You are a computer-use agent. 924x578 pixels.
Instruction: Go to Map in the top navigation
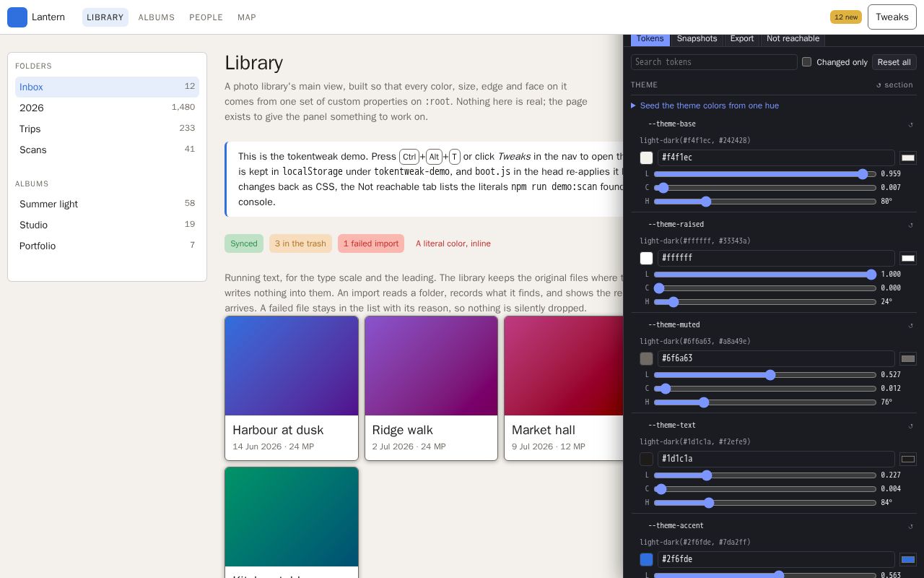click(x=247, y=17)
